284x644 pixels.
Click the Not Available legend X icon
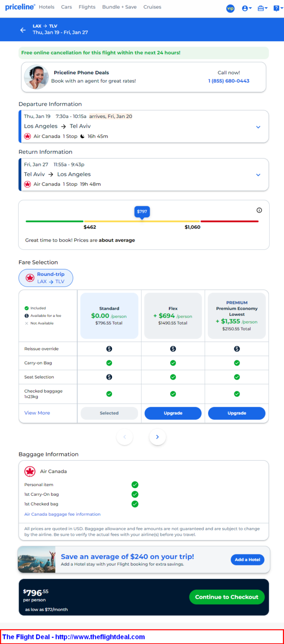(27, 323)
